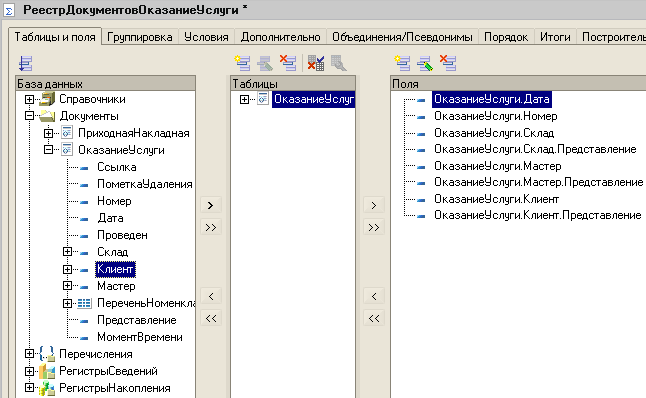Select ОказаниеУслуги.Склад in Поля list
This screenshot has width=646, height=398.
coord(494,133)
